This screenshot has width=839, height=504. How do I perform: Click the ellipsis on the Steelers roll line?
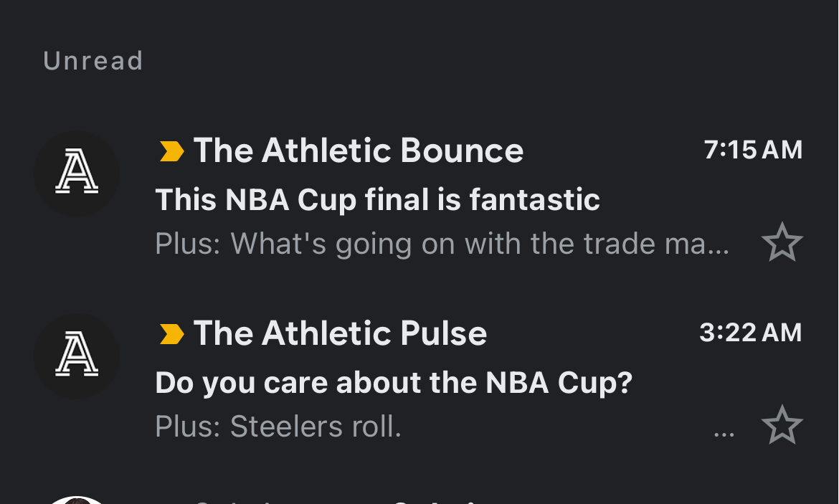[724, 433]
